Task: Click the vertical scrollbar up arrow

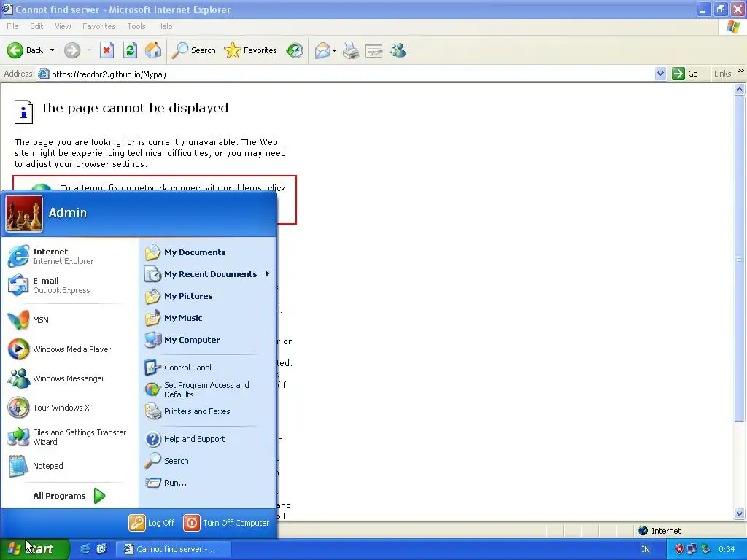Action: pos(740,89)
